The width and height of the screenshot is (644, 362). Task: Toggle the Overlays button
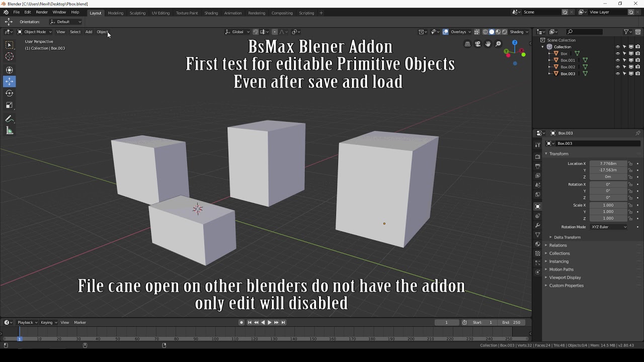point(445,32)
